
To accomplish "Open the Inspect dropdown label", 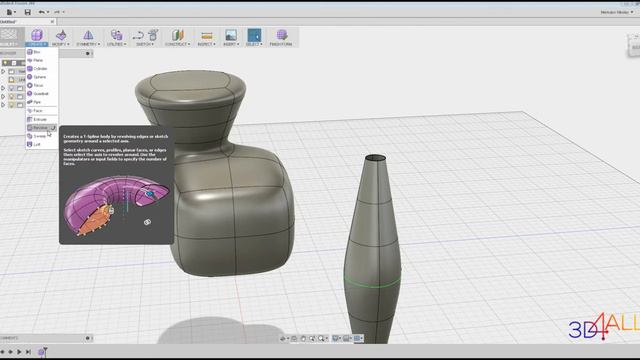I will (x=207, y=44).
